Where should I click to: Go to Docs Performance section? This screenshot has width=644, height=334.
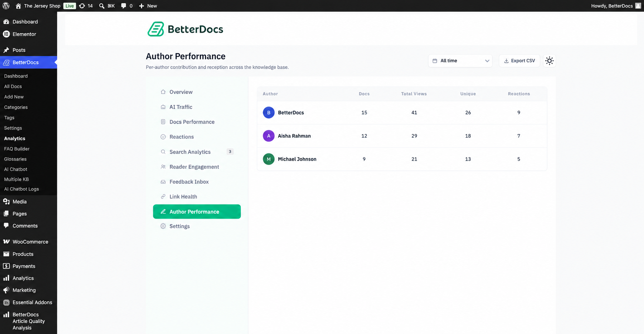tap(197, 122)
